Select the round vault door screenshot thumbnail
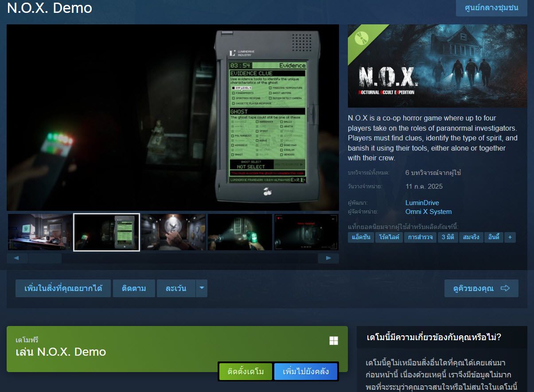Image resolution: width=534 pixels, height=392 pixels. tap(173, 232)
